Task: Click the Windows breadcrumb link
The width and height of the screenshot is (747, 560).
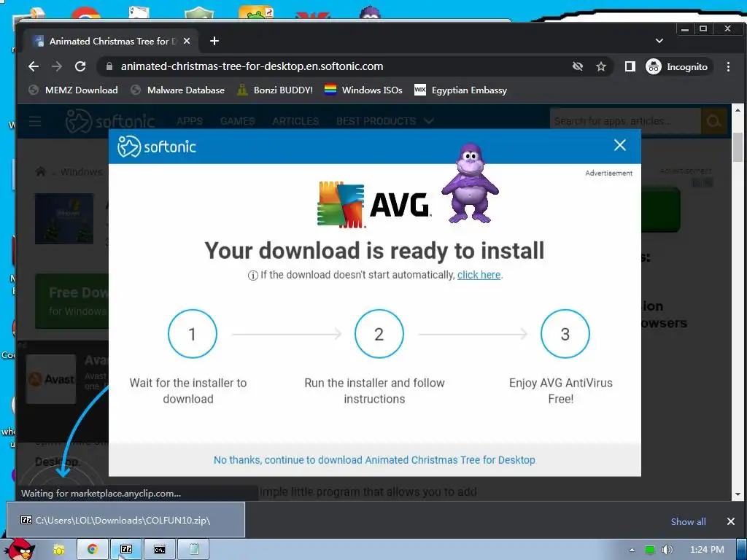Action: click(81, 172)
